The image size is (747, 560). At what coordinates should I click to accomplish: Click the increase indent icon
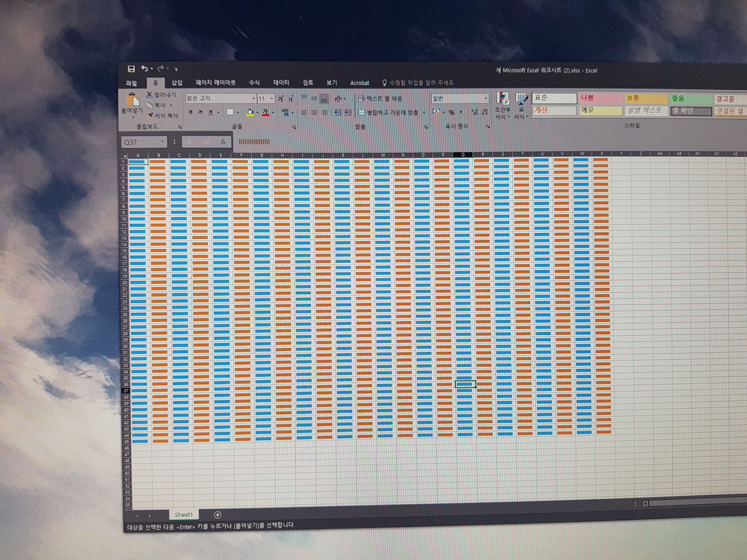348,113
